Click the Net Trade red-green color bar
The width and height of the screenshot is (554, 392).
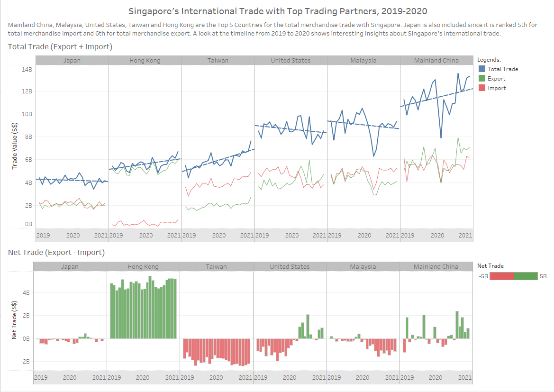coord(513,276)
